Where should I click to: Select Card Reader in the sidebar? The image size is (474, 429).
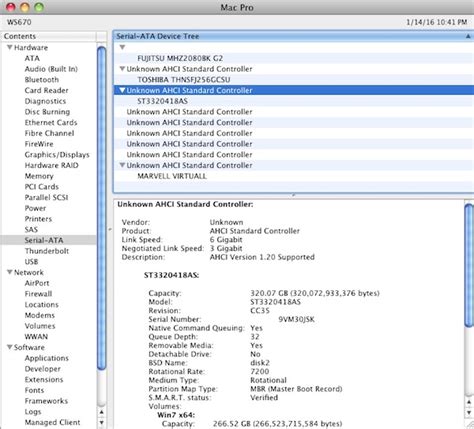(x=46, y=90)
